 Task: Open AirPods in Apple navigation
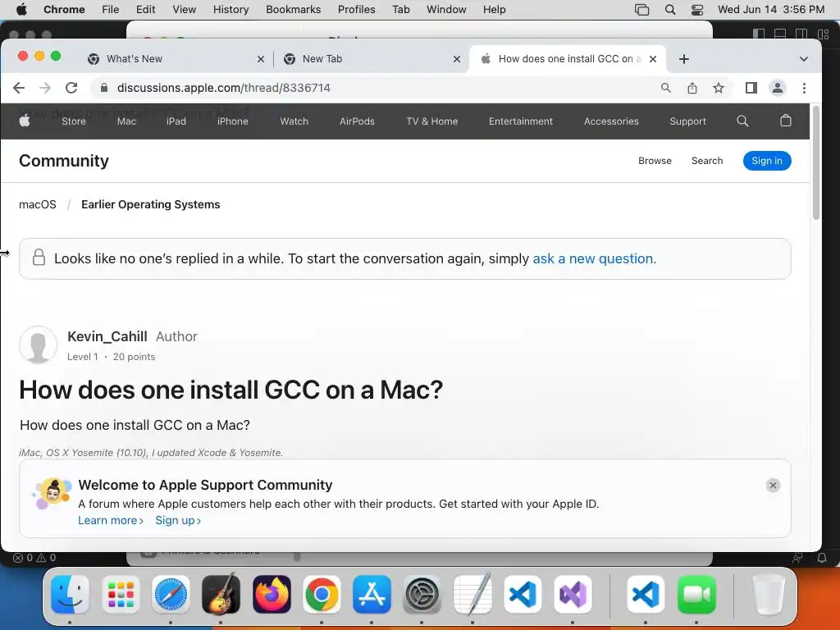pos(357,121)
